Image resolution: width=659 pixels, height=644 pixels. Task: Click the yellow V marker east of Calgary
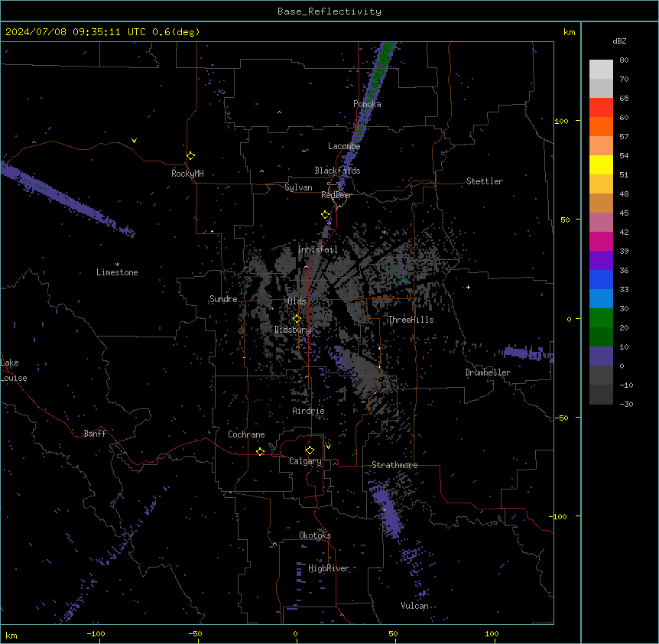[x=328, y=447]
